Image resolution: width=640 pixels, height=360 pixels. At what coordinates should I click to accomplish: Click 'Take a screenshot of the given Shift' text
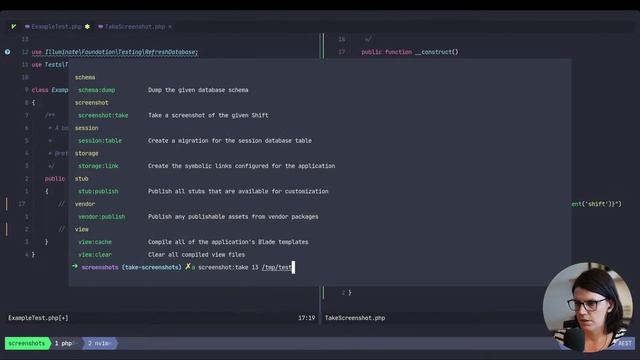click(x=208, y=115)
